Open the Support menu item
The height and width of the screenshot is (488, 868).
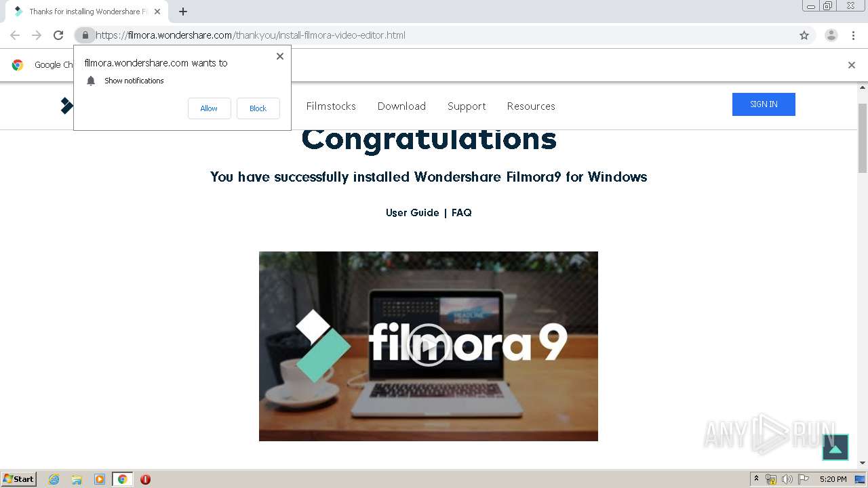[x=467, y=106]
